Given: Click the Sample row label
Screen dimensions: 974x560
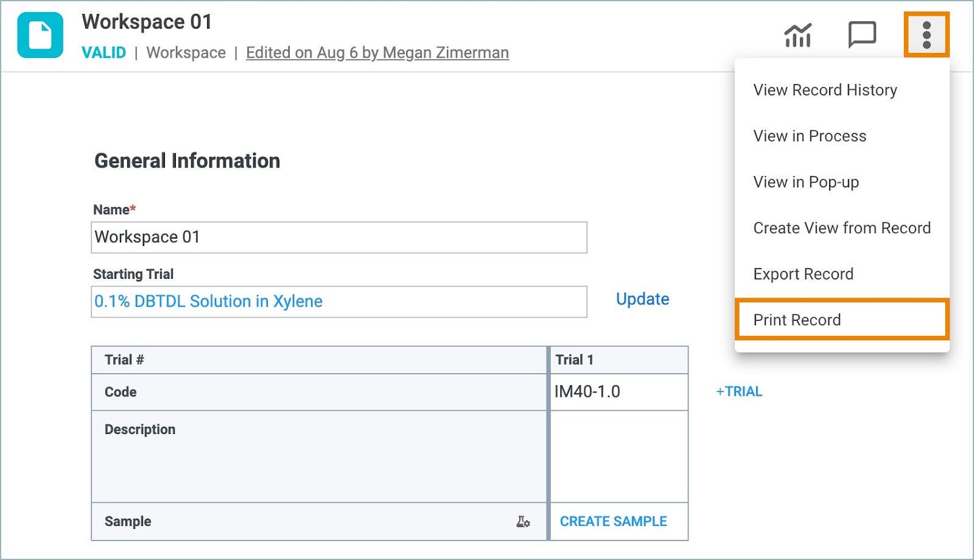Looking at the screenshot, I should tap(128, 522).
